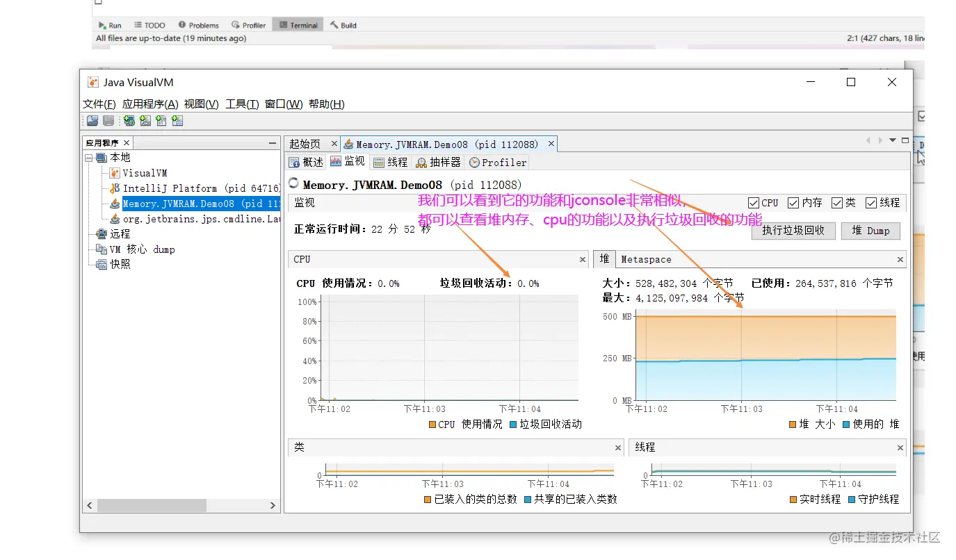Open the Problems tab in the IntelliJ window
Viewport: 956px width, 560px height.
coord(198,25)
